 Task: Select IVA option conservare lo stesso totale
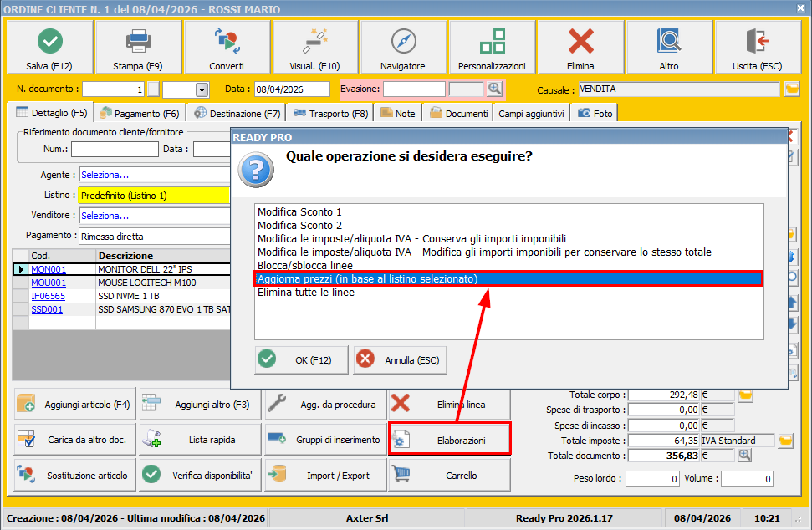click(x=508, y=252)
